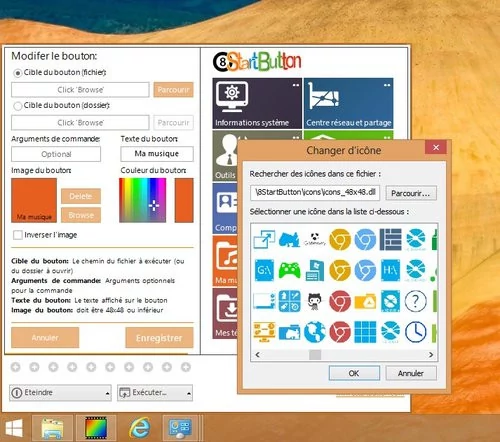
Task: Choose the question mark circle icon
Action: click(416, 301)
